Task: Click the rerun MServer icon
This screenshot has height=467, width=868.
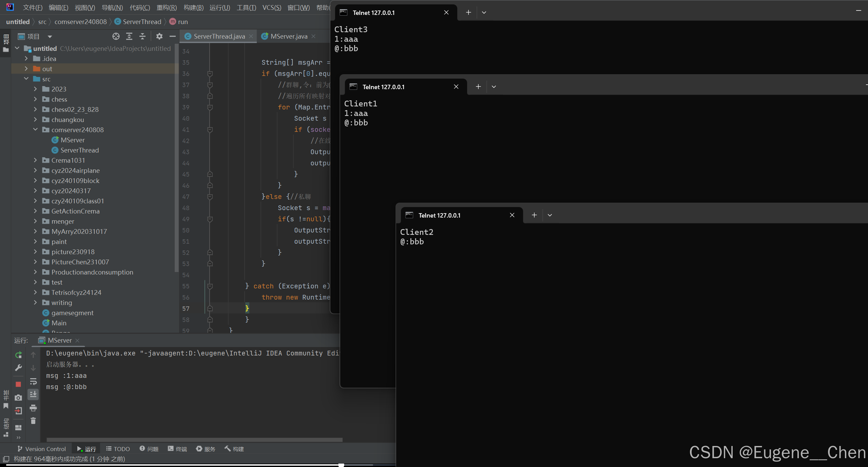Action: coord(18,355)
